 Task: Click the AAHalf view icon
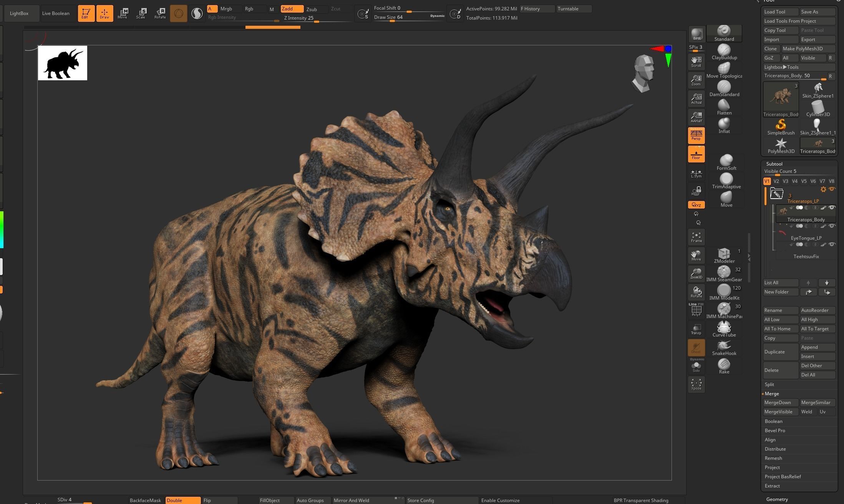696,117
